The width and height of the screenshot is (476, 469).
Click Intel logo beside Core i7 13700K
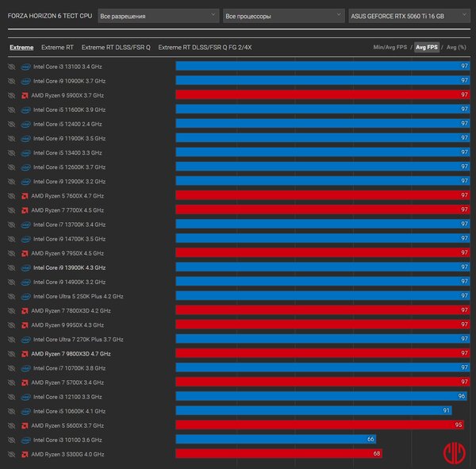point(26,225)
